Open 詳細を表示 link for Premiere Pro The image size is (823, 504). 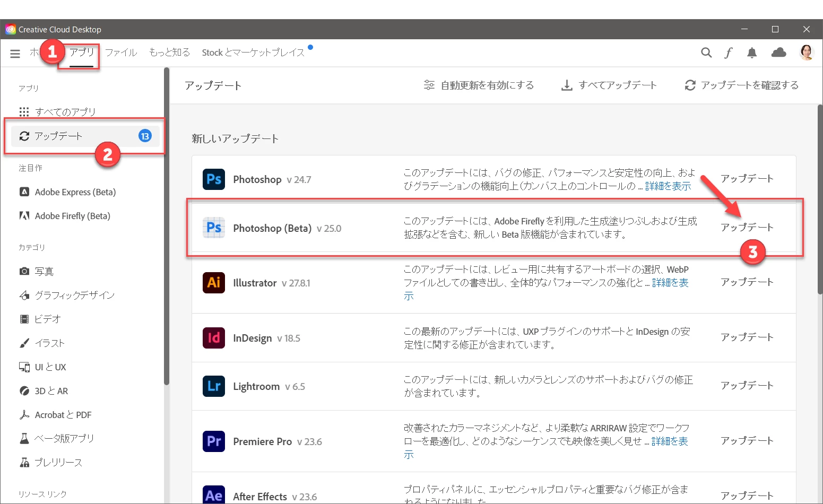pyautogui.click(x=670, y=441)
